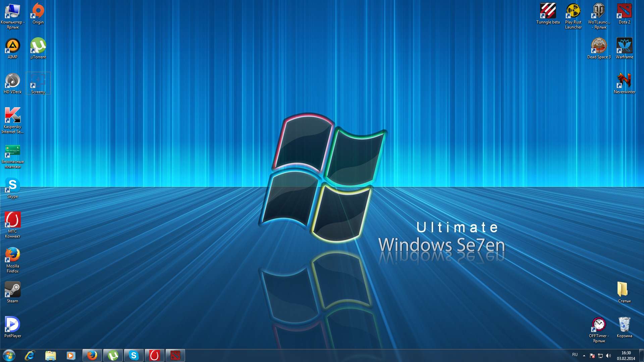
Task: Open the Windows Start menu orb
Action: [9, 355]
